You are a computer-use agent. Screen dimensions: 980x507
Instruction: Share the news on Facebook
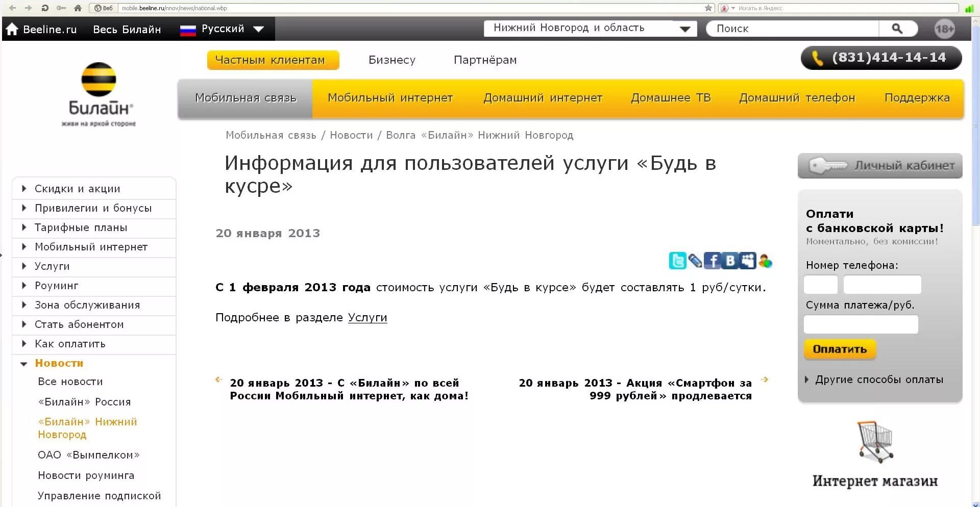pyautogui.click(x=712, y=261)
